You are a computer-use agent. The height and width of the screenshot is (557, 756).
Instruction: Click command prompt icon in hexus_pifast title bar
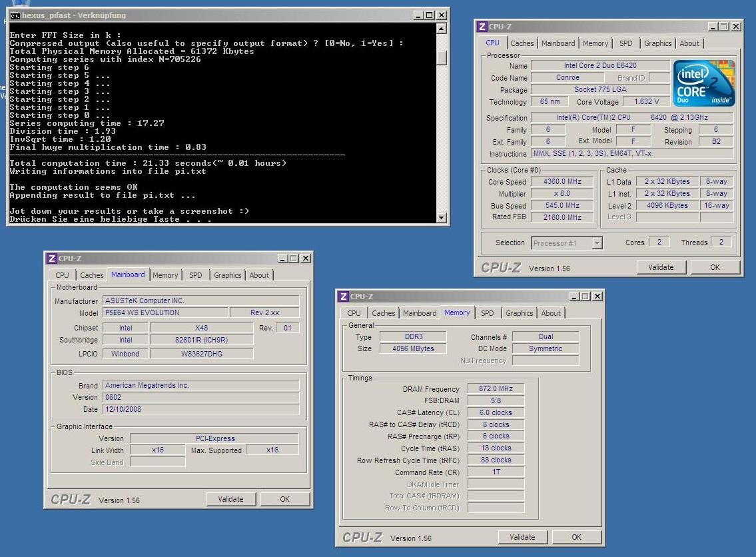pyautogui.click(x=15, y=15)
